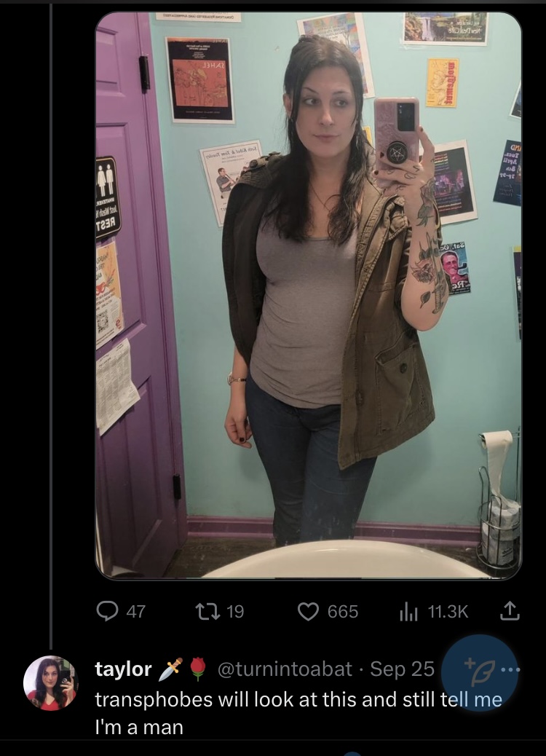Viewport: 546px width, 756px height.
Task: Click the 11.3K views count
Action: (x=448, y=612)
